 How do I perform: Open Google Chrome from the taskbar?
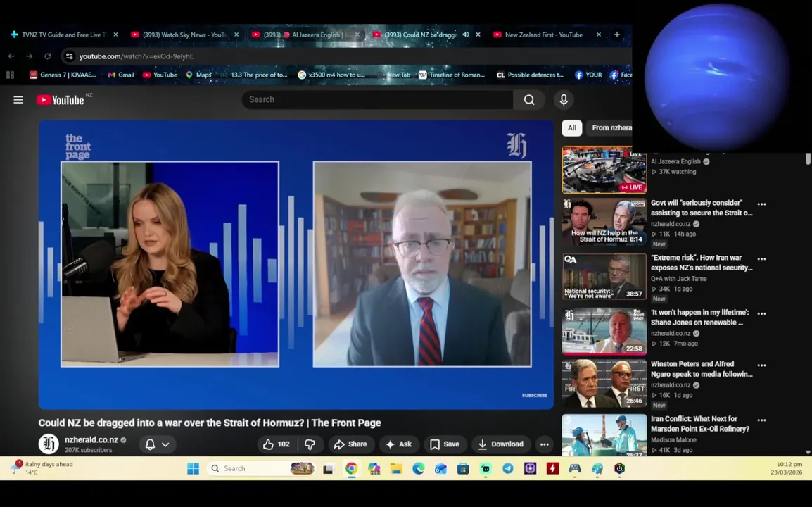tap(352, 469)
